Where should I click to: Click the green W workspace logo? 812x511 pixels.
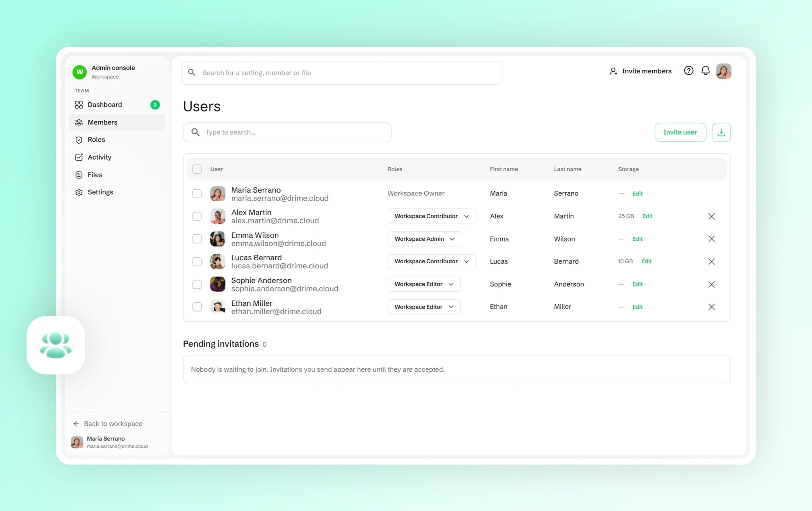pyautogui.click(x=80, y=72)
